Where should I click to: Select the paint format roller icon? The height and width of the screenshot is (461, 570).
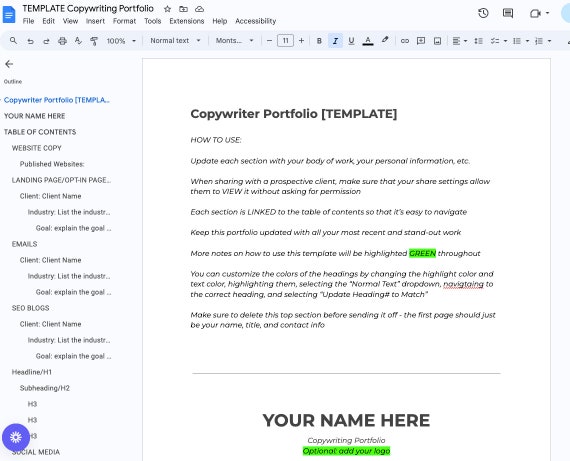(94, 41)
